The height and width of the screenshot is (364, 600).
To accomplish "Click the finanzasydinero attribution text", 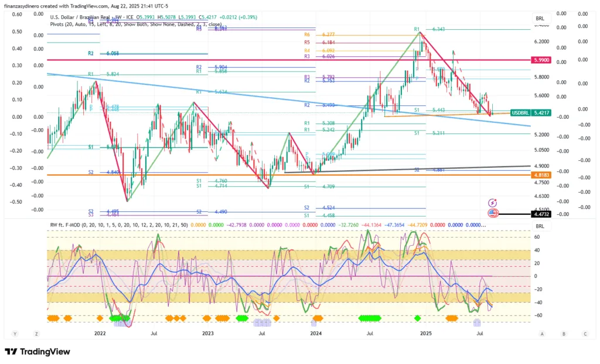I will coord(86,6).
